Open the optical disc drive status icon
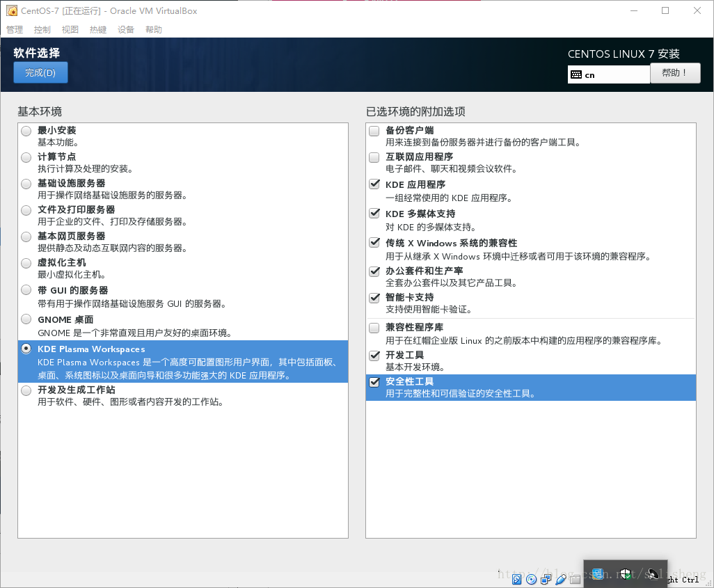 tap(532, 579)
